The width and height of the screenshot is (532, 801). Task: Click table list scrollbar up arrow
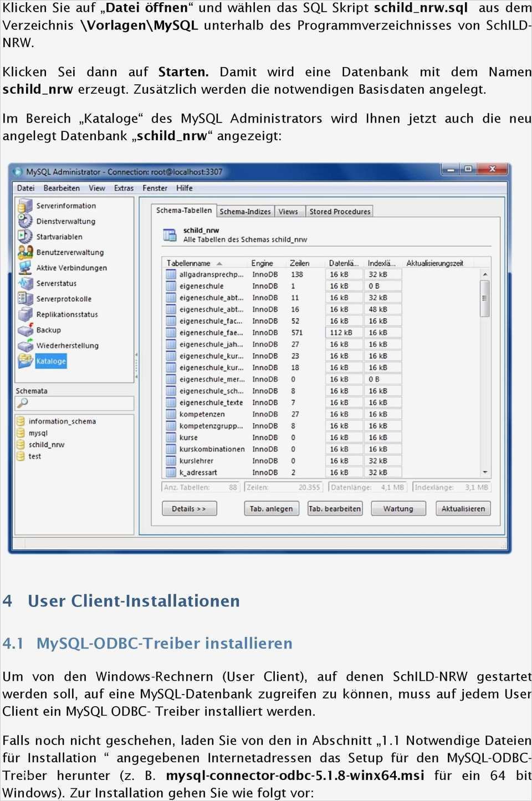click(485, 274)
